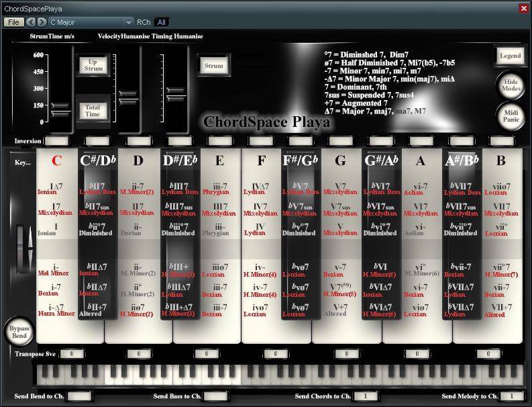Toggle the Total Time button

pyautogui.click(x=93, y=111)
